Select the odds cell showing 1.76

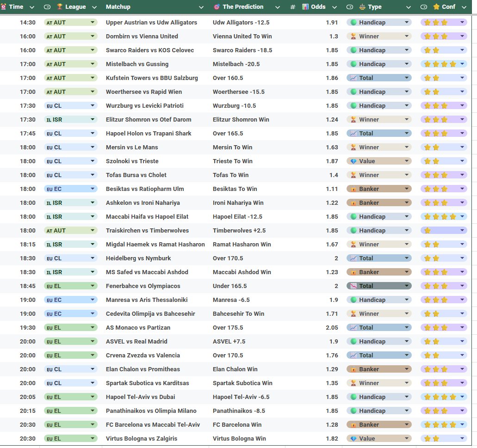click(x=314, y=355)
